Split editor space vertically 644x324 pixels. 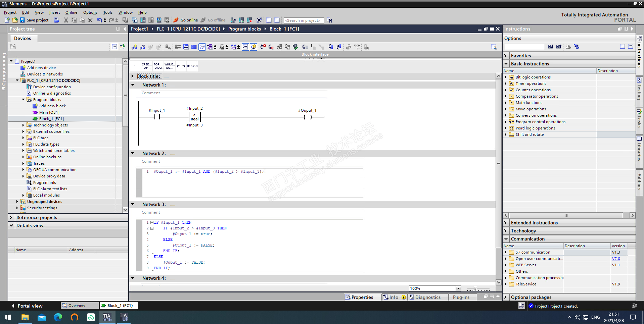tap(277, 20)
